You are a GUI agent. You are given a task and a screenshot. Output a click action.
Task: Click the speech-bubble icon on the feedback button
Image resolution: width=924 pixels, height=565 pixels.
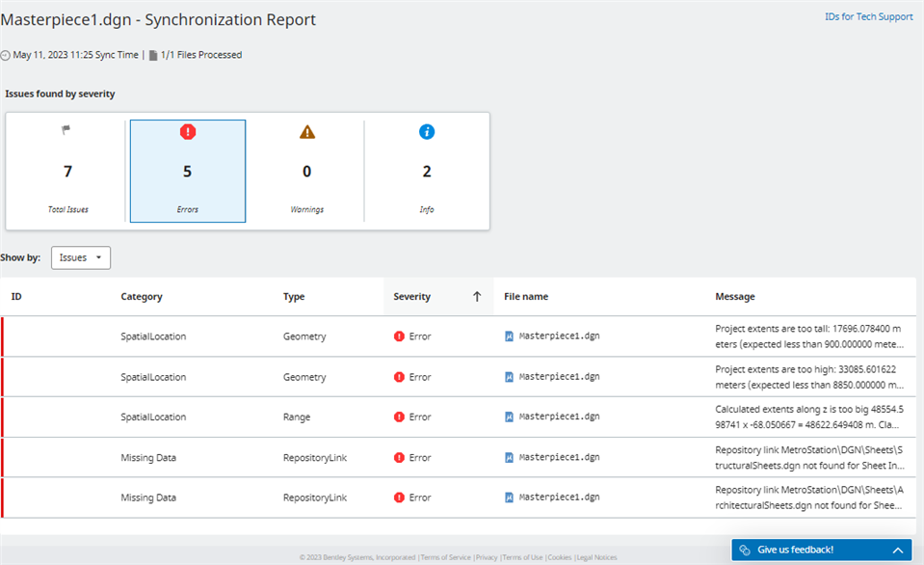747,550
